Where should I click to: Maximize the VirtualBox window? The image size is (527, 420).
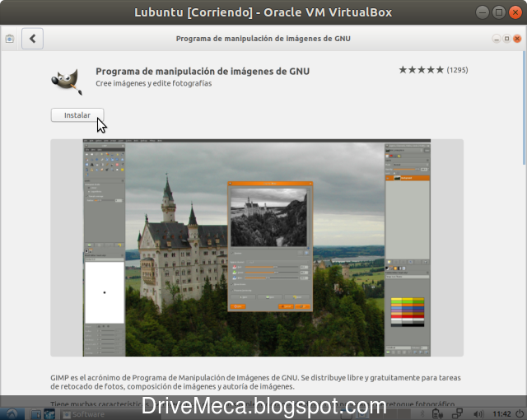click(x=499, y=12)
